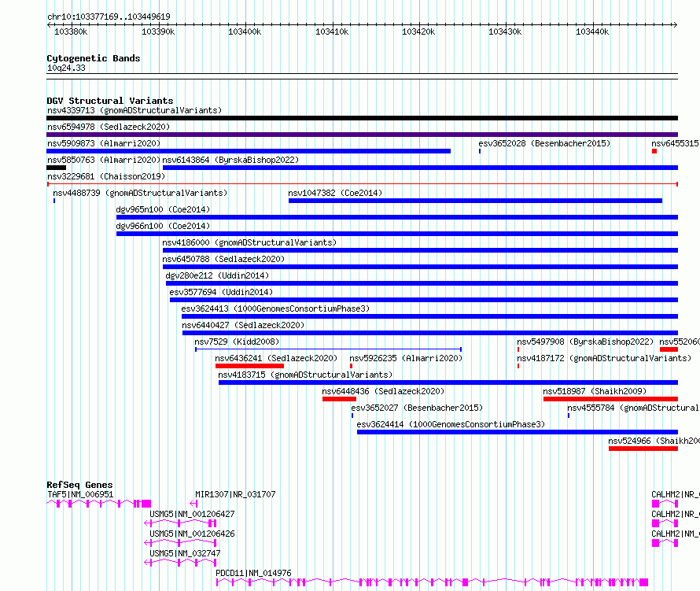This screenshot has width=700, height=591.
Task: Open the nsv5850763 (Almarri2020) label
Action: coord(104,160)
